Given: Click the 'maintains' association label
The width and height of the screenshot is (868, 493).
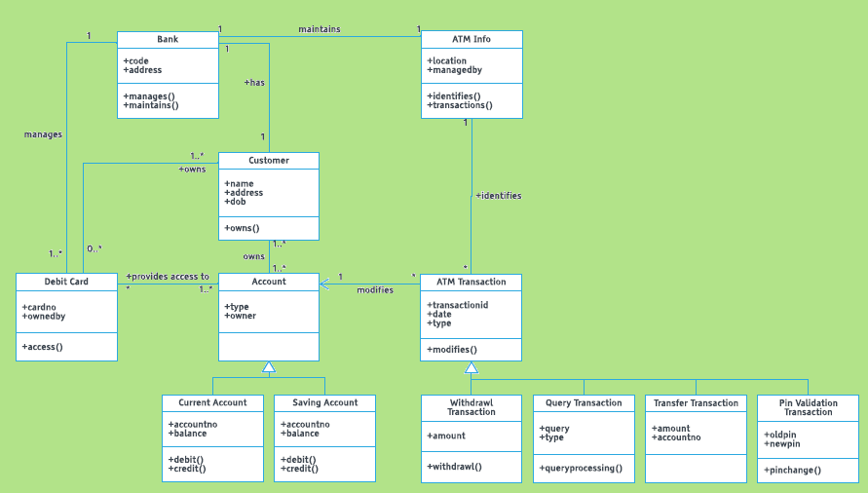Looking at the screenshot, I should [320, 29].
